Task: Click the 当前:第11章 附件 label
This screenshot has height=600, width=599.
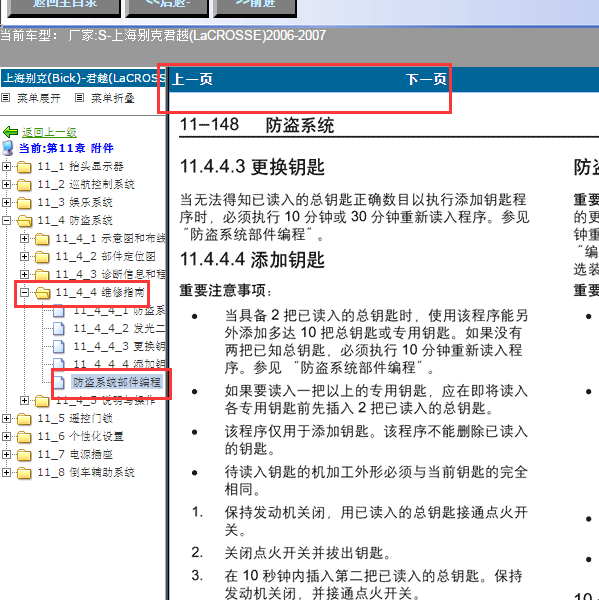Action: (x=66, y=148)
